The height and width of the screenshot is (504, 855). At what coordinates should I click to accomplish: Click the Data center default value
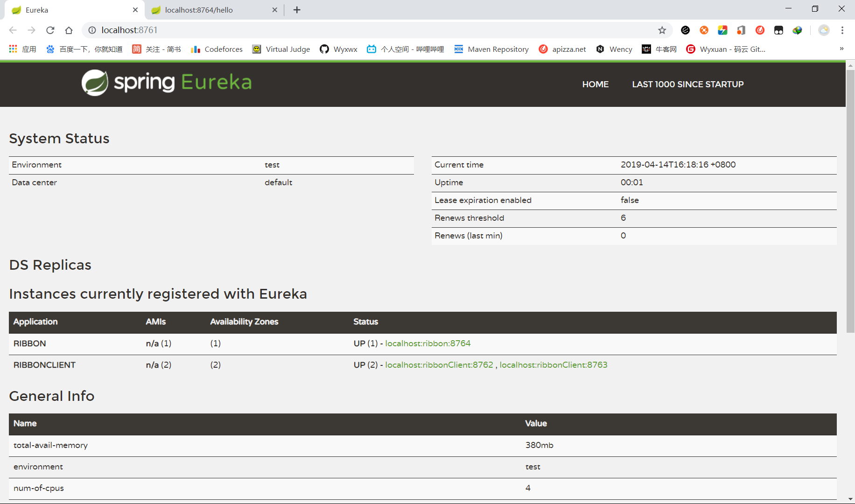(279, 182)
